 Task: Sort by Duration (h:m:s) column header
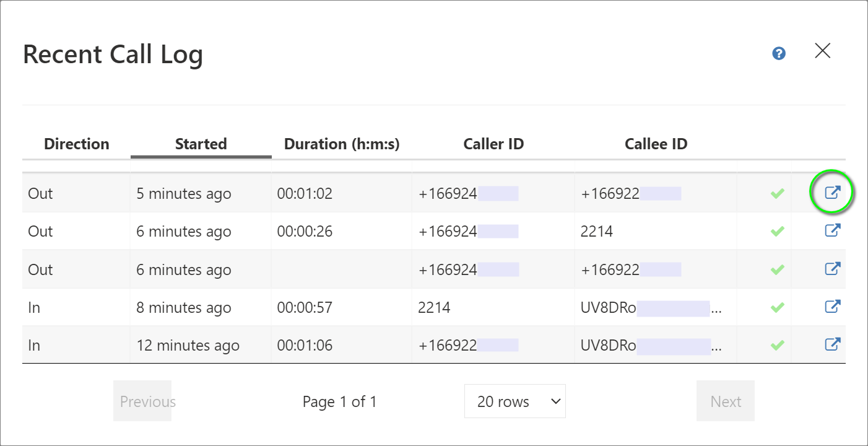pos(342,144)
